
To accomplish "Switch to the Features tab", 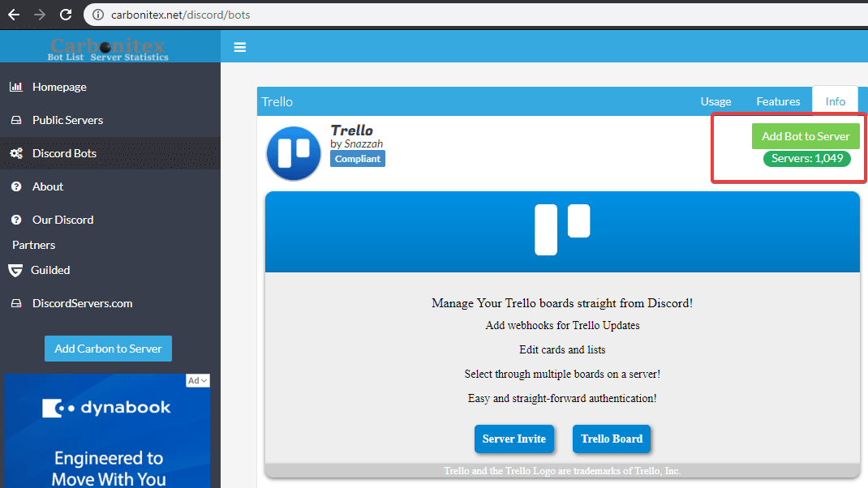I will [778, 101].
